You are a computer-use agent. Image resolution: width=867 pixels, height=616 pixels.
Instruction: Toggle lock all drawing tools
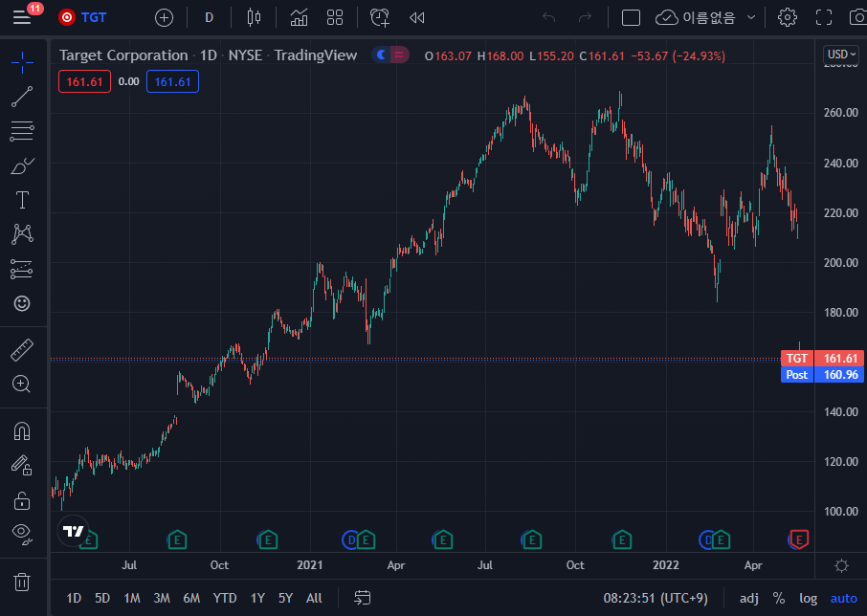point(22,500)
